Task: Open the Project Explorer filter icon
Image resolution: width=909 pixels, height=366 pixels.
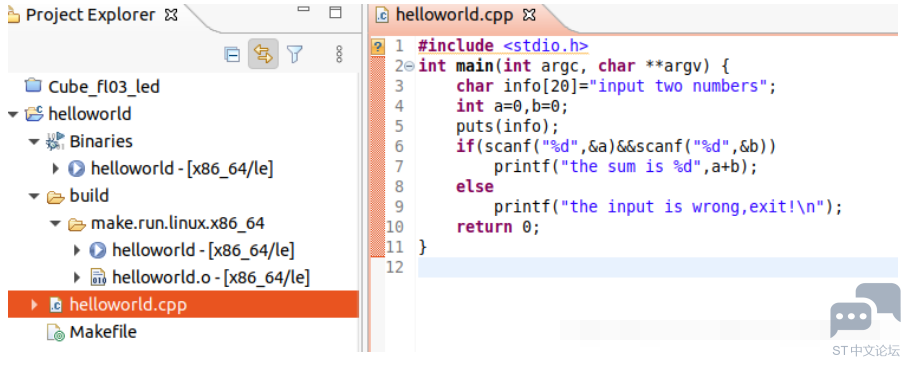Action: 295,55
